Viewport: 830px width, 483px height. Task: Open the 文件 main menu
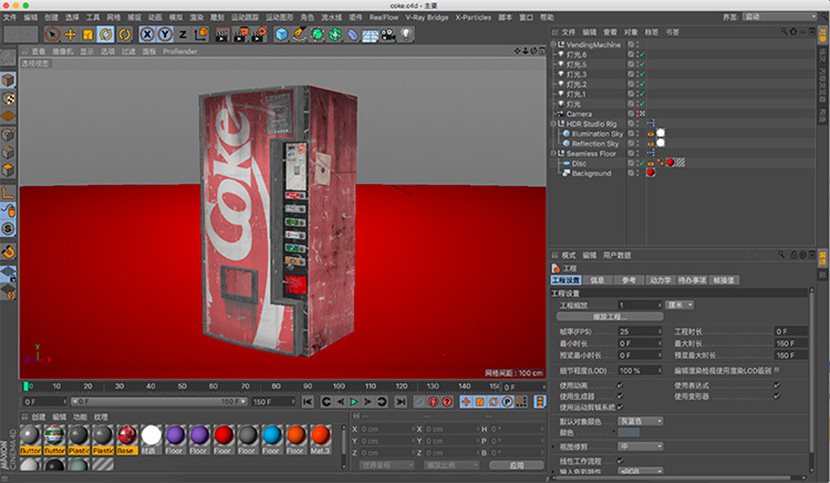click(10, 17)
